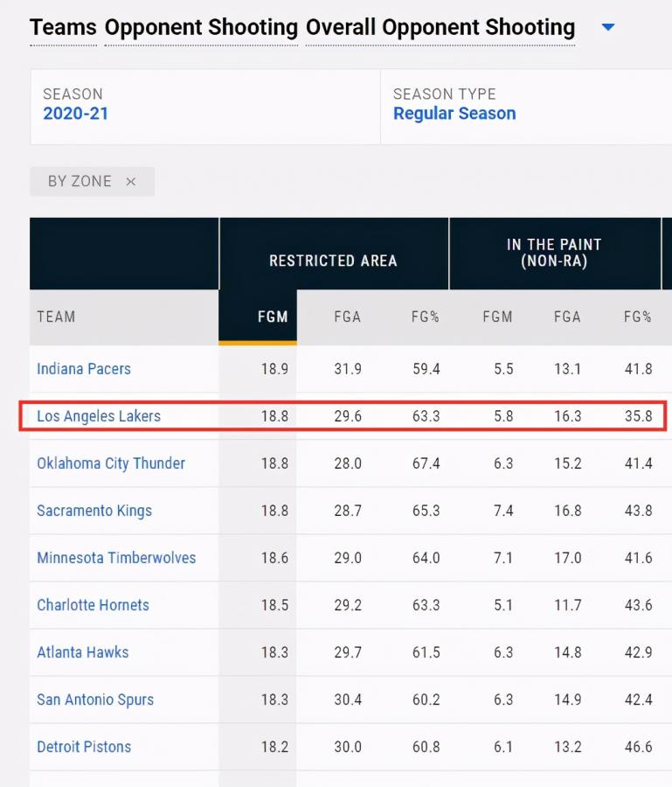Open the Detroit Pistons team link
Viewport: 672px width, 787px height.
pos(84,747)
